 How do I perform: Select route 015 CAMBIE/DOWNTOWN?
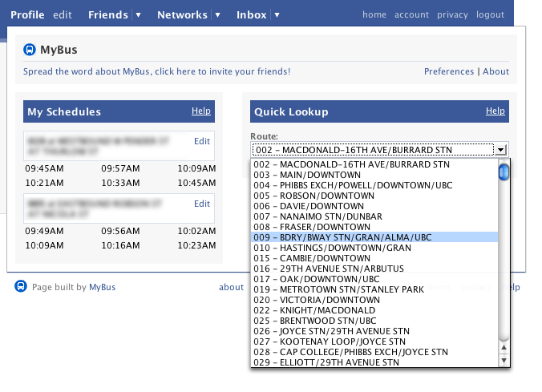coord(374,258)
